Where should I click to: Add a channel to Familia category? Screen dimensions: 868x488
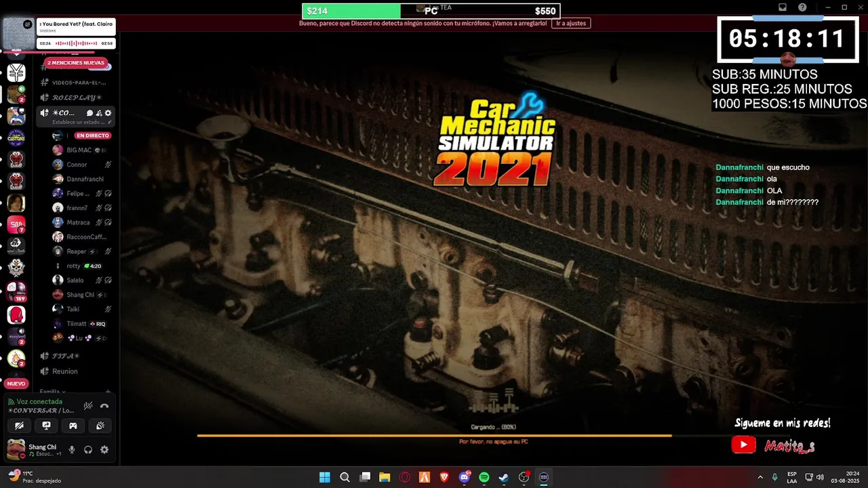coord(108,392)
